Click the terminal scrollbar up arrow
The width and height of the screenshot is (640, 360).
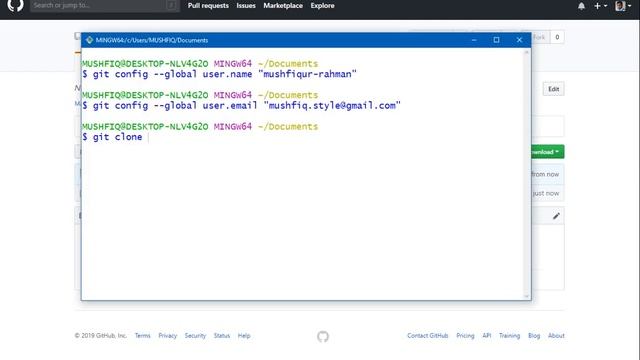click(x=527, y=52)
